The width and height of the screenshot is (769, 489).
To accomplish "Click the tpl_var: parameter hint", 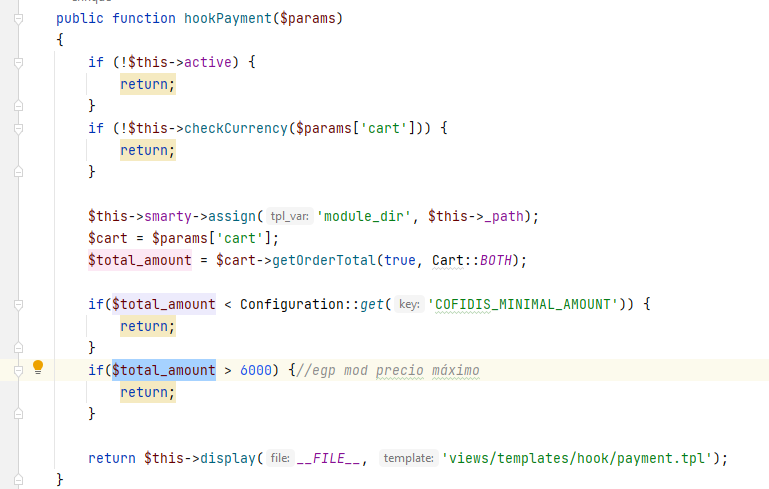I will [289, 216].
